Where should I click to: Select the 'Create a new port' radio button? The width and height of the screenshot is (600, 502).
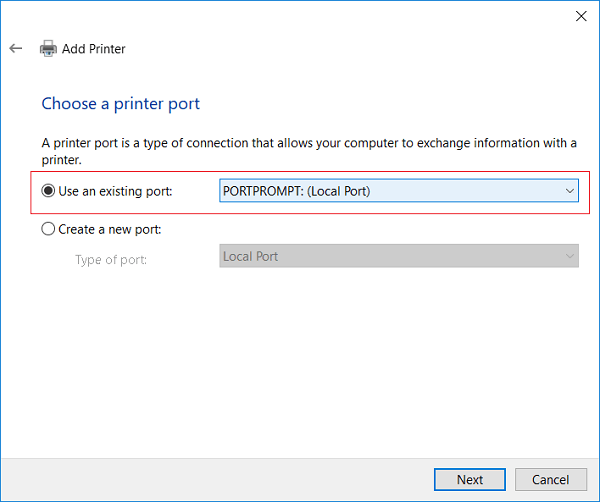pyautogui.click(x=48, y=229)
